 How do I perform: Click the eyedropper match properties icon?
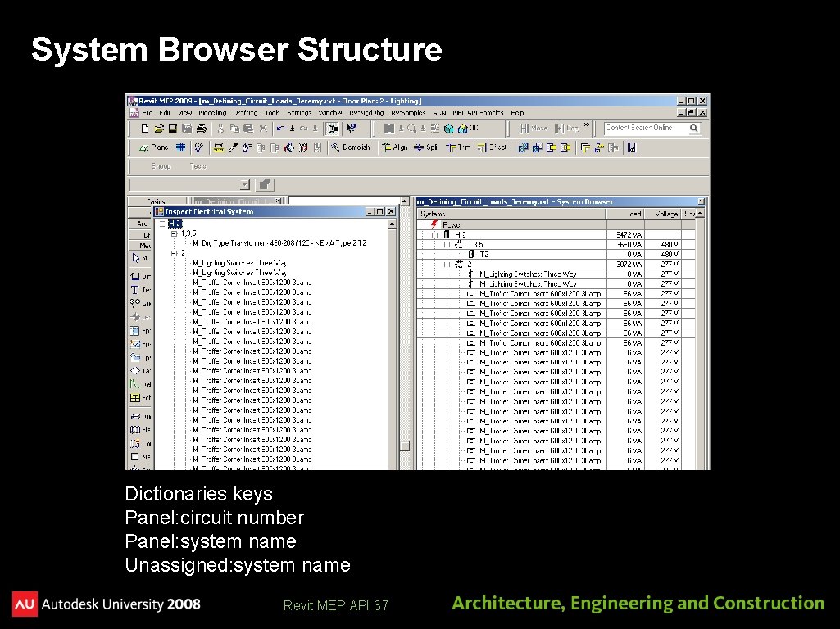[233, 147]
